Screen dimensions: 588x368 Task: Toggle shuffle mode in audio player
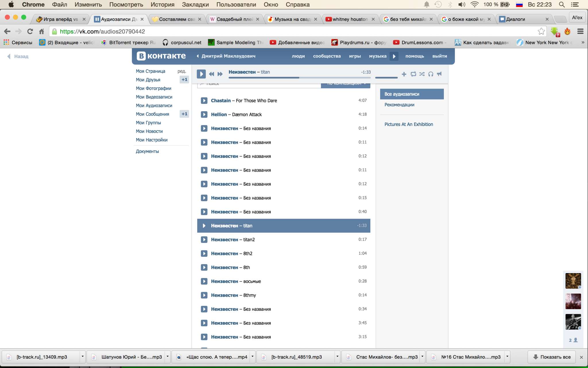[422, 74]
